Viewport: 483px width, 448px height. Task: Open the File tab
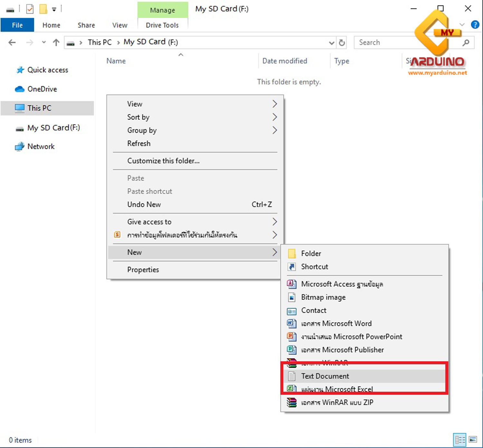(x=17, y=25)
